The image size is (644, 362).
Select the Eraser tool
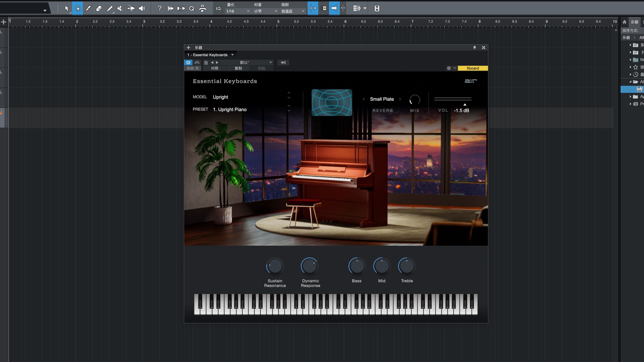[99, 8]
